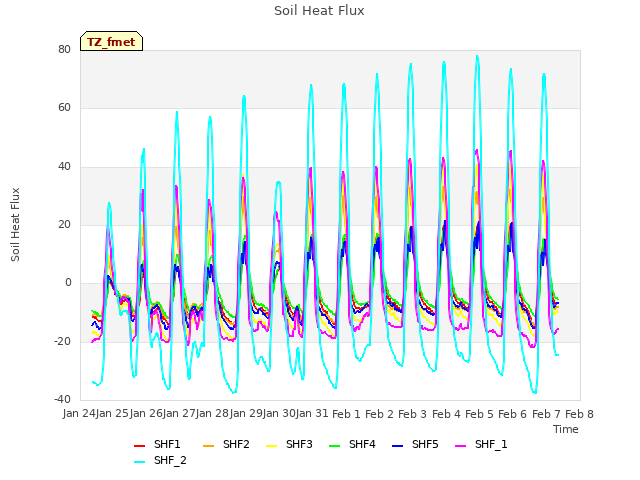Click the Jan 30 x-axis tick label
This screenshot has width=640, height=480.
(x=279, y=414)
